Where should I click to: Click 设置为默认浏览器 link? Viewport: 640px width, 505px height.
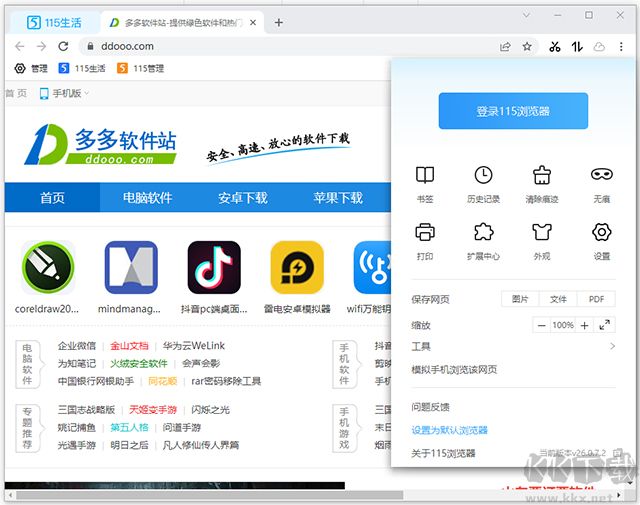(449, 430)
